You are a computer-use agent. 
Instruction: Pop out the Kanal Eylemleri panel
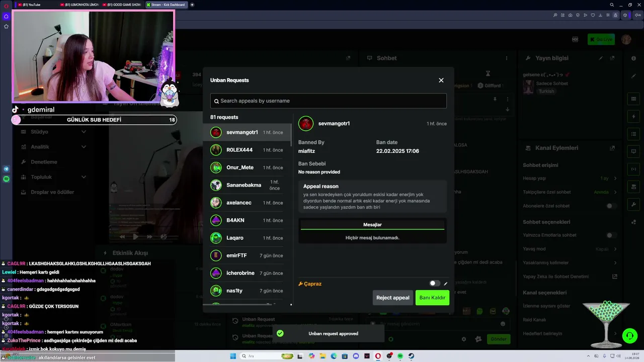pos(612,148)
